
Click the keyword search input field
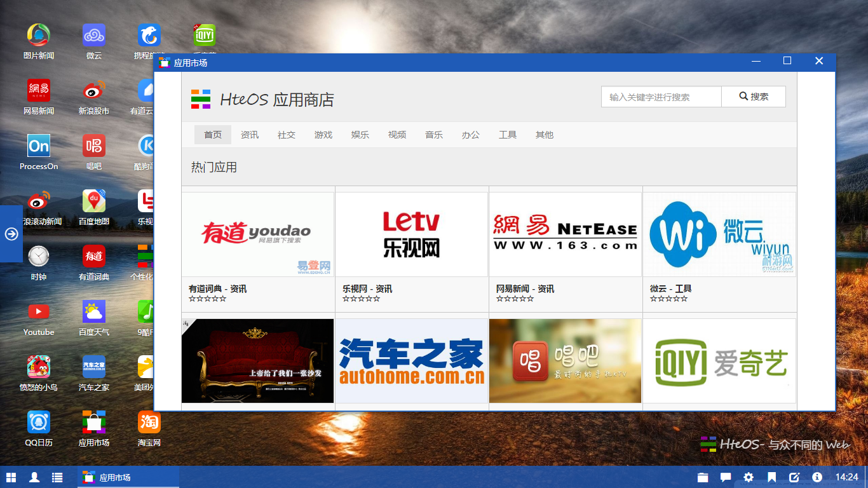(x=661, y=96)
